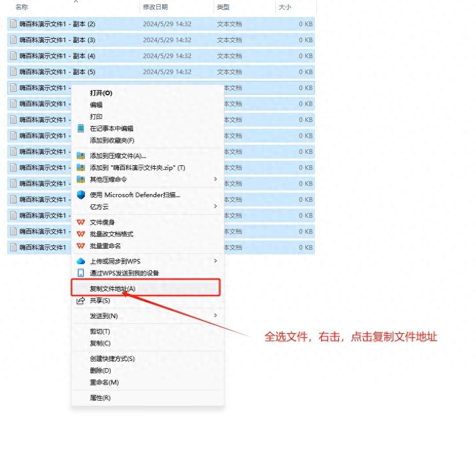Click the archive icon beside 添加到压缩文件(A)...
This screenshot has height=450, width=476.
[81, 156]
